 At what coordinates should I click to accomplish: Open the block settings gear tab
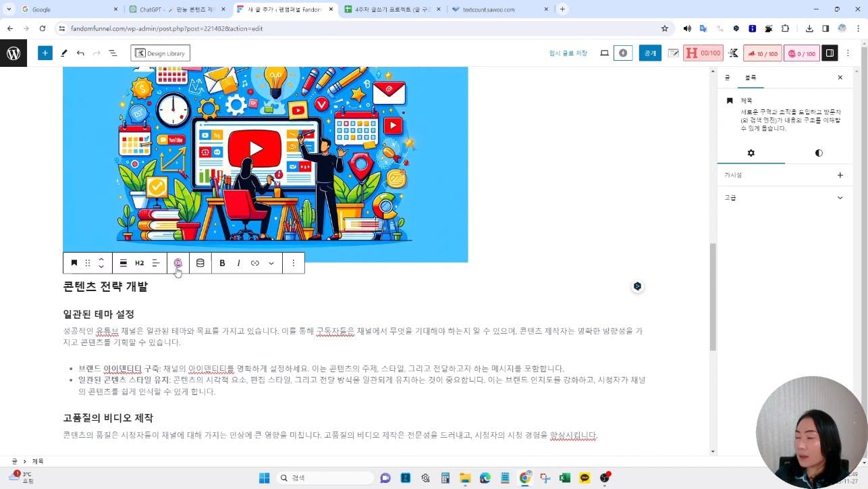[x=751, y=153]
